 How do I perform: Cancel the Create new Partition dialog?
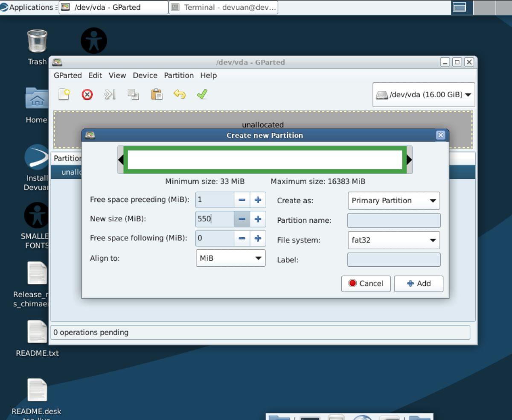(366, 283)
